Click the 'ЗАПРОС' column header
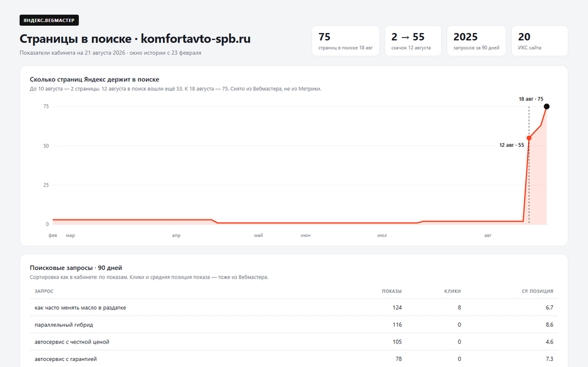 [44, 291]
